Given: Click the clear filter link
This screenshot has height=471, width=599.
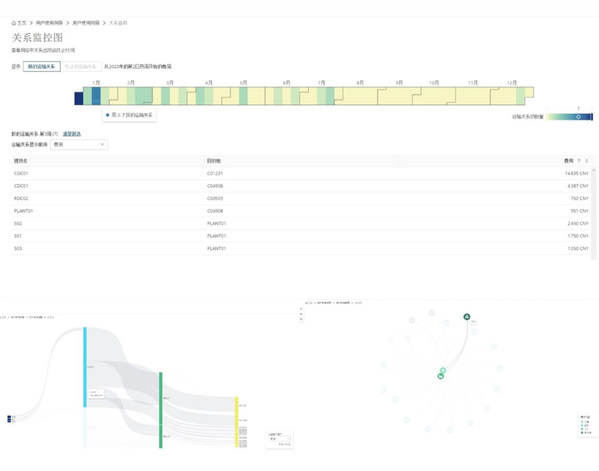Looking at the screenshot, I should point(72,134).
